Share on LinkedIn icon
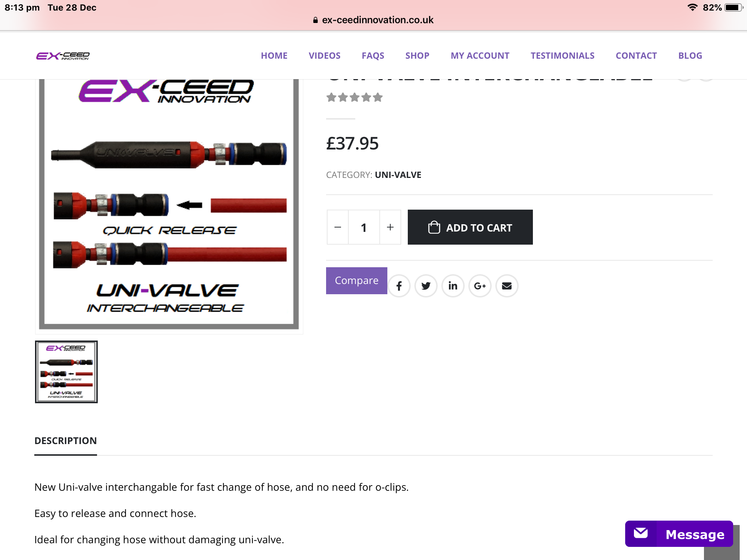The image size is (747, 560). click(x=453, y=286)
